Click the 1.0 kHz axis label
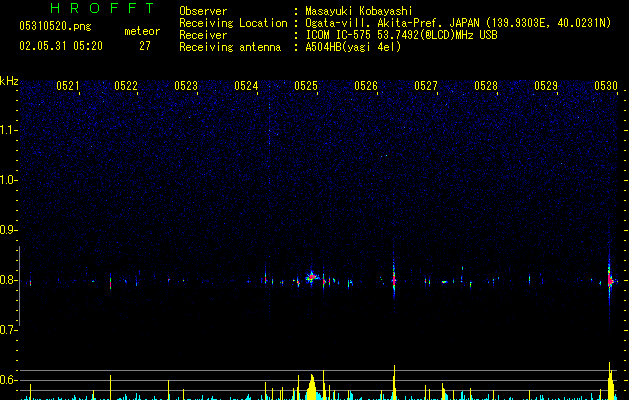 click(9, 180)
